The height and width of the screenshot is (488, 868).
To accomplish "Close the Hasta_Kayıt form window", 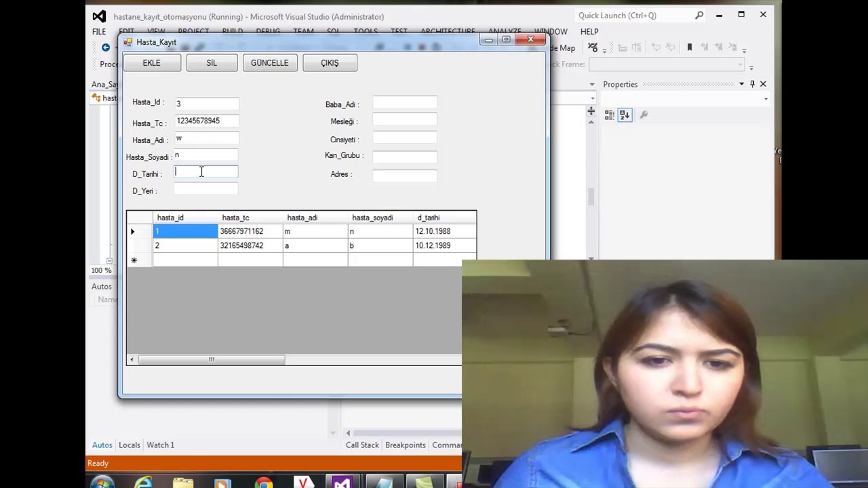I will pyautogui.click(x=531, y=40).
